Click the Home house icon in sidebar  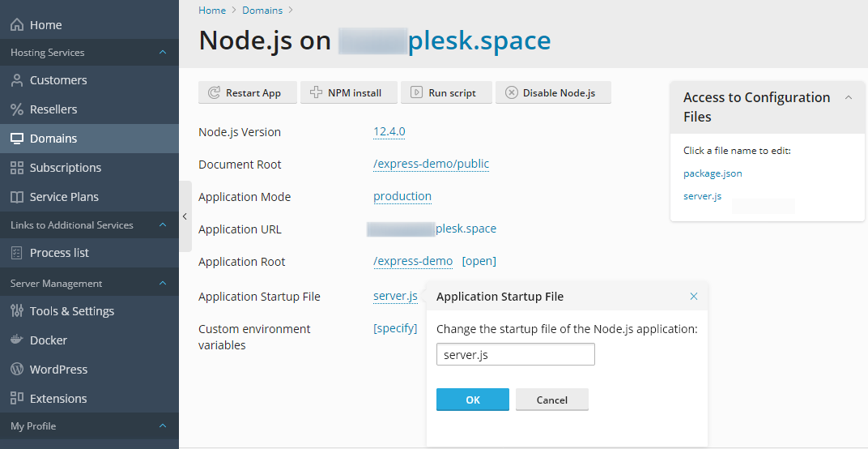tap(17, 25)
